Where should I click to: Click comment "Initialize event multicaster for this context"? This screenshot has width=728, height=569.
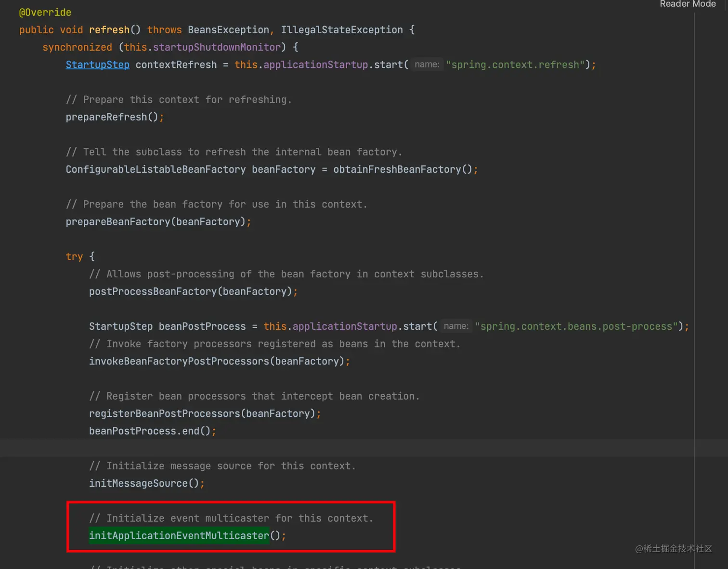(x=231, y=518)
